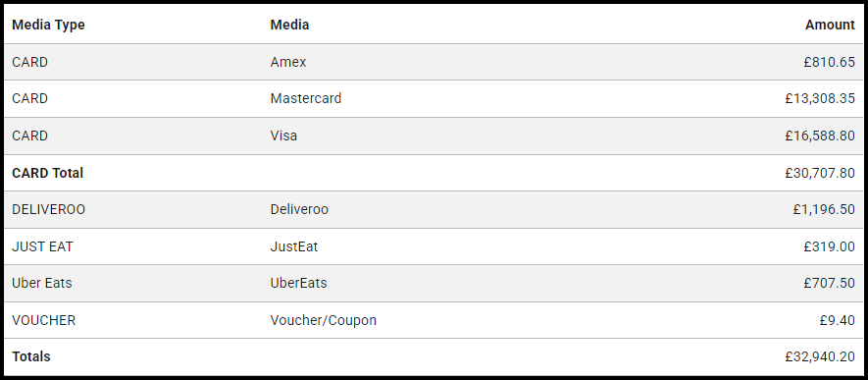Select the Uber Eats media type cell
Viewport: 868px width, 380px height.
tap(42, 283)
